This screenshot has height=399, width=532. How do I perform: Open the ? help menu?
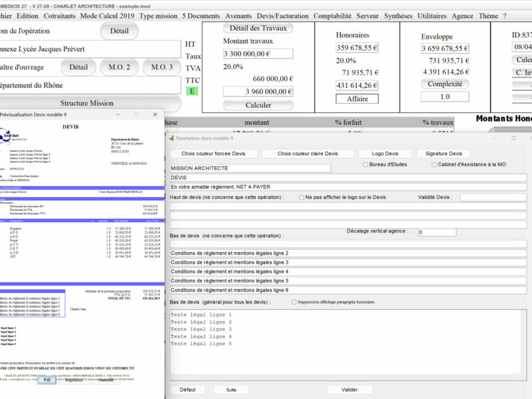505,16
